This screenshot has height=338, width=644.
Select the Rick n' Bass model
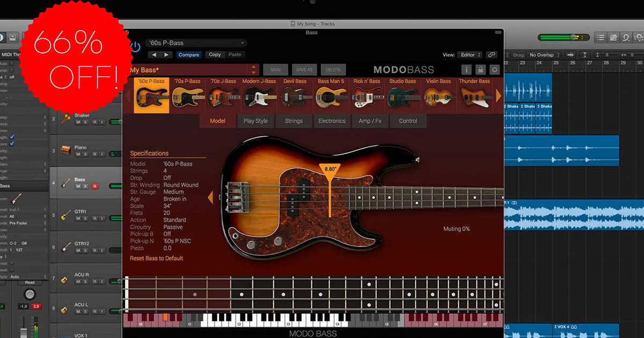[367, 95]
